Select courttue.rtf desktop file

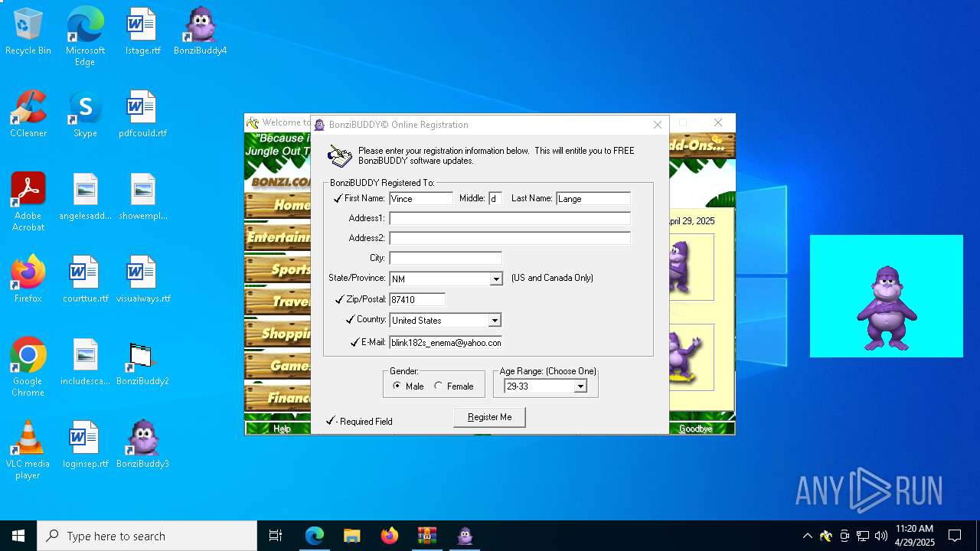coord(85,280)
